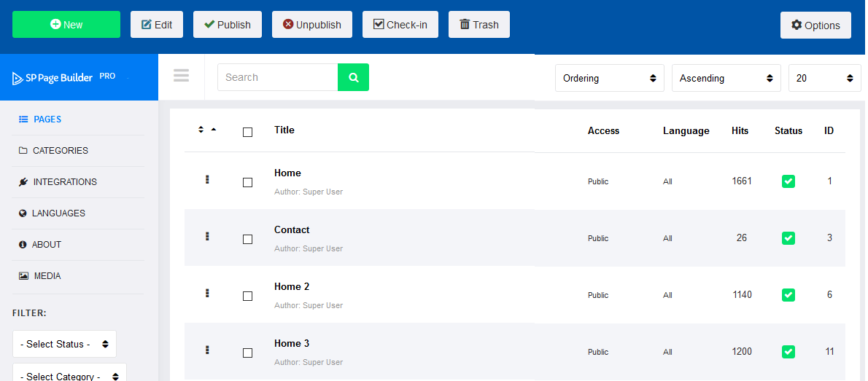
Task: Tick the checkbox for Home 3
Action: [247, 353]
